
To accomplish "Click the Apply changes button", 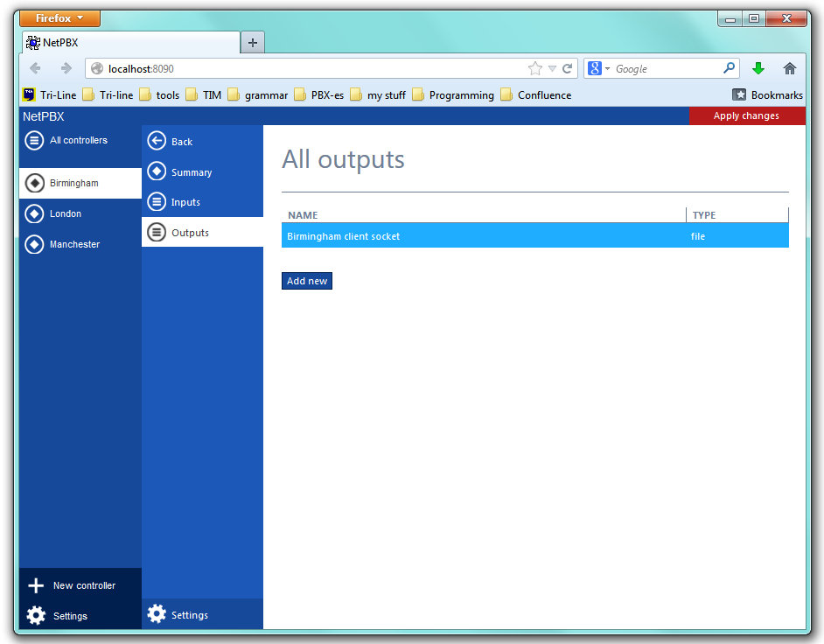I will click(747, 115).
